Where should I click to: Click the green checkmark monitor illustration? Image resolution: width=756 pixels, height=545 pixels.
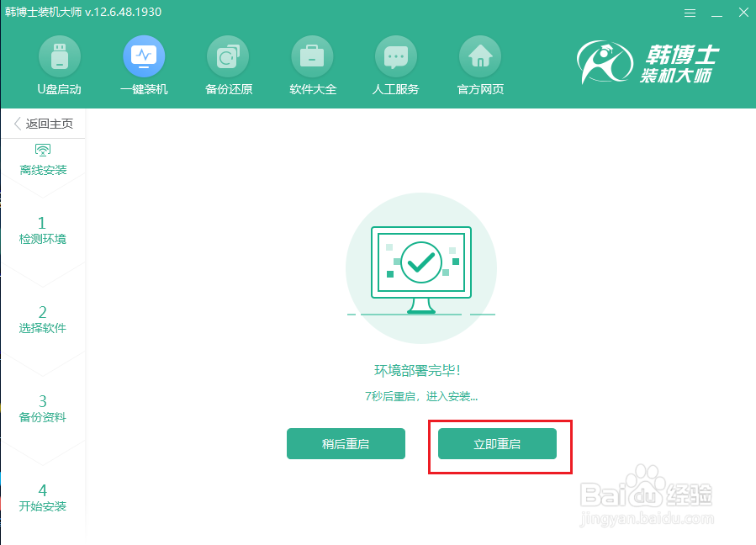(420, 265)
